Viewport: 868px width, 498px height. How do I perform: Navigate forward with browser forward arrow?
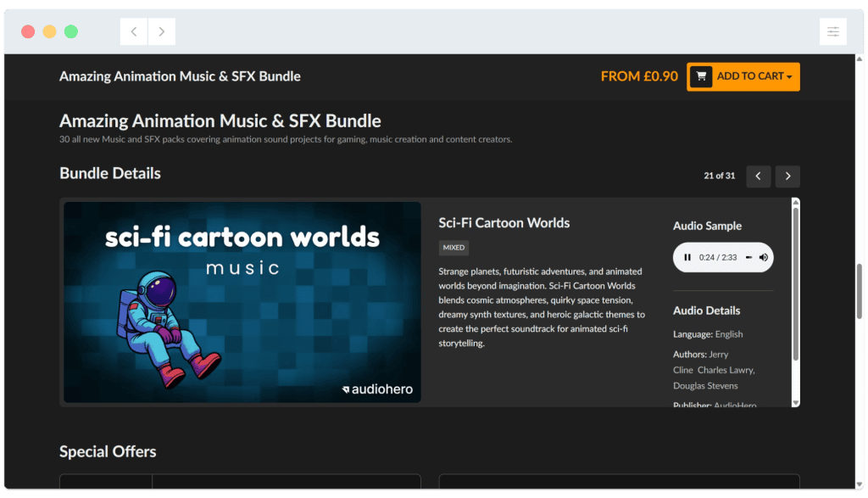pyautogui.click(x=162, y=31)
